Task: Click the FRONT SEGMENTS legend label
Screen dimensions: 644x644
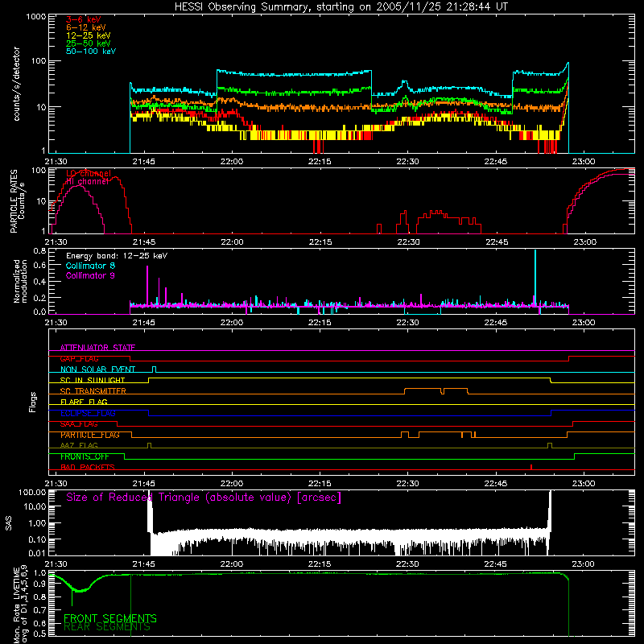Action: coord(110,618)
